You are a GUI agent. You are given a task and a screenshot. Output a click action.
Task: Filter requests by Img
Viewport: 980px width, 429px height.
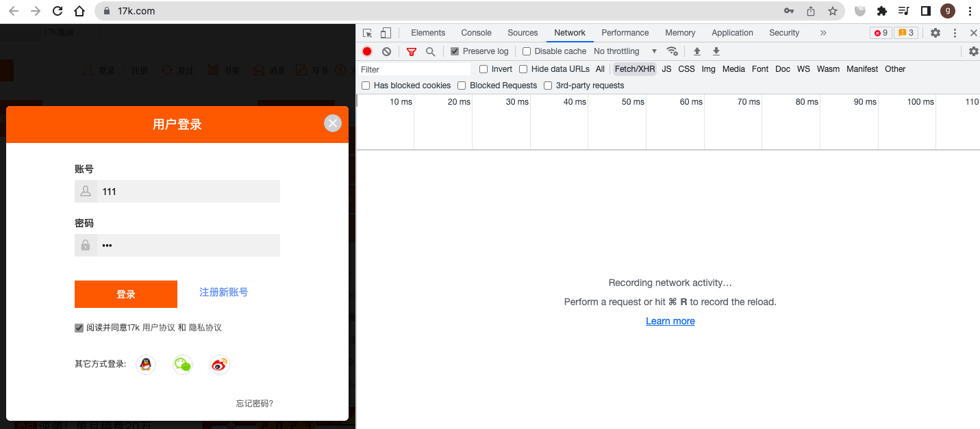point(708,69)
